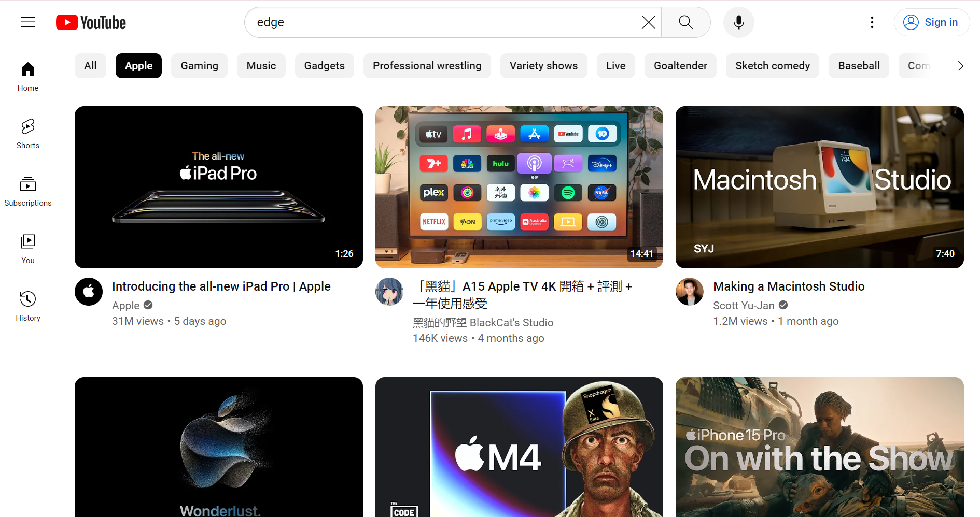Open the hamburger guide menu

28,22
